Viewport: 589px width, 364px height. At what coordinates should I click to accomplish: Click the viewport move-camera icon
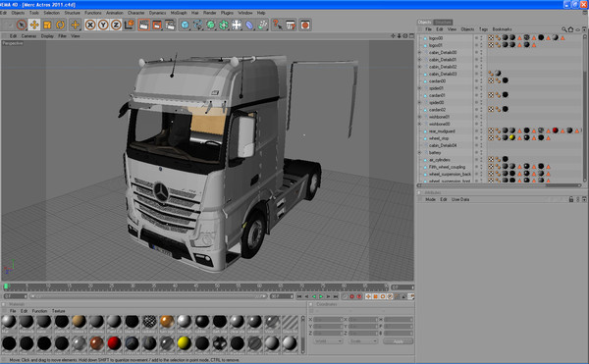(393, 36)
